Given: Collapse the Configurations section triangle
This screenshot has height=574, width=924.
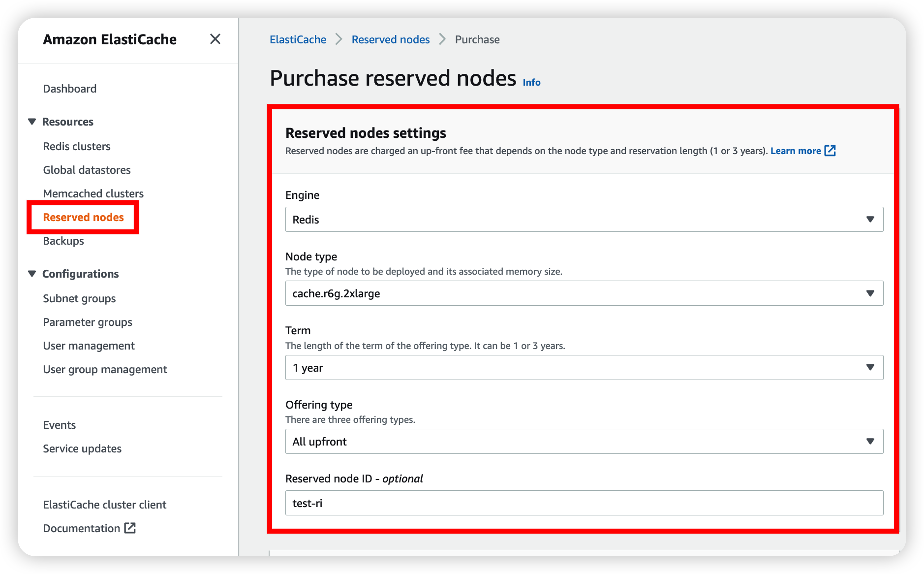Looking at the screenshot, I should coord(32,274).
